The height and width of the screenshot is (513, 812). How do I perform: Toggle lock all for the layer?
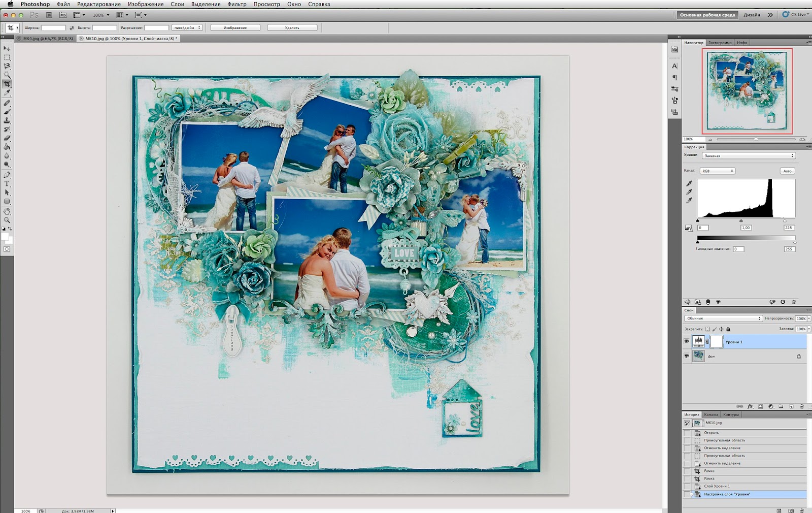coord(728,329)
